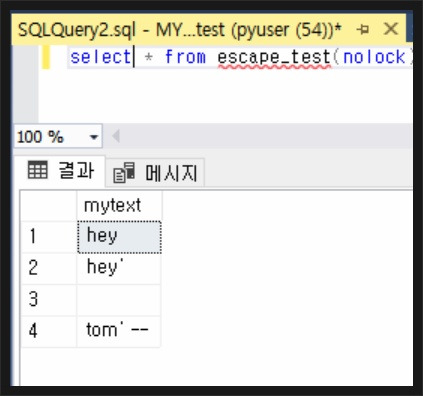The width and height of the screenshot is (423, 396).
Task: Click the select keyword in the editor
Action: coord(101,57)
